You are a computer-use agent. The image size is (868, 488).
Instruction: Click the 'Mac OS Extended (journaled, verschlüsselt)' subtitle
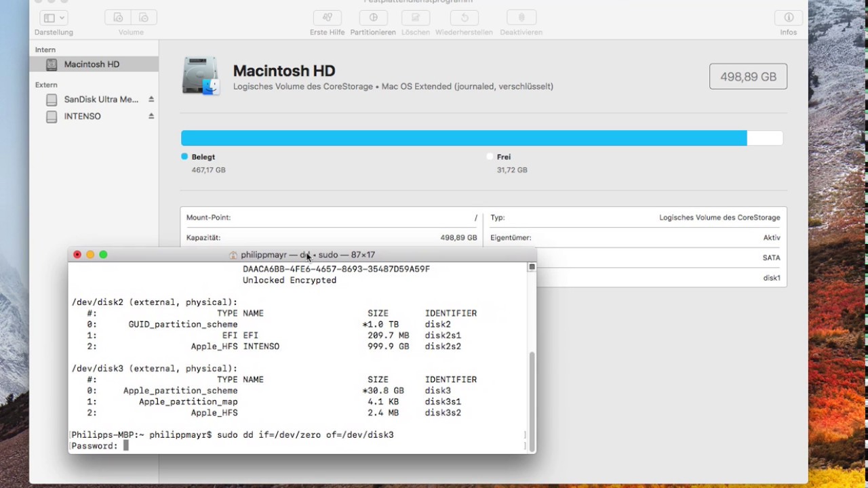pyautogui.click(x=467, y=87)
